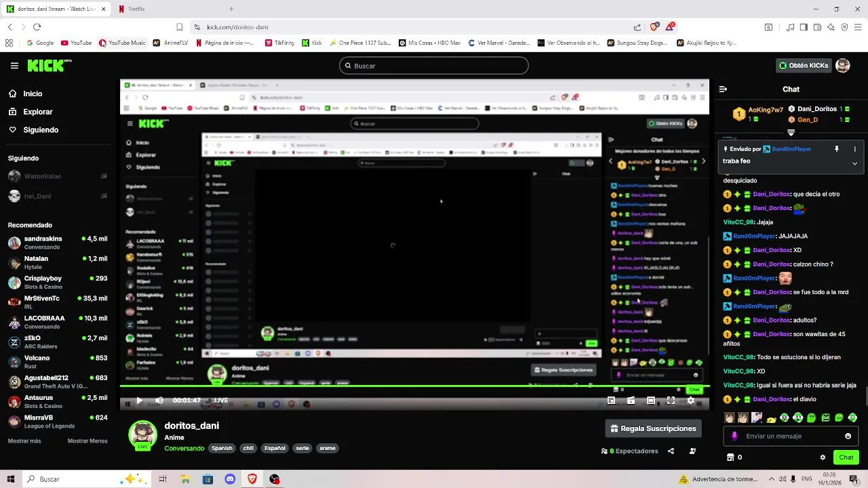Click the Spanish tag
Image resolution: width=868 pixels, height=488 pixels.
(222, 449)
